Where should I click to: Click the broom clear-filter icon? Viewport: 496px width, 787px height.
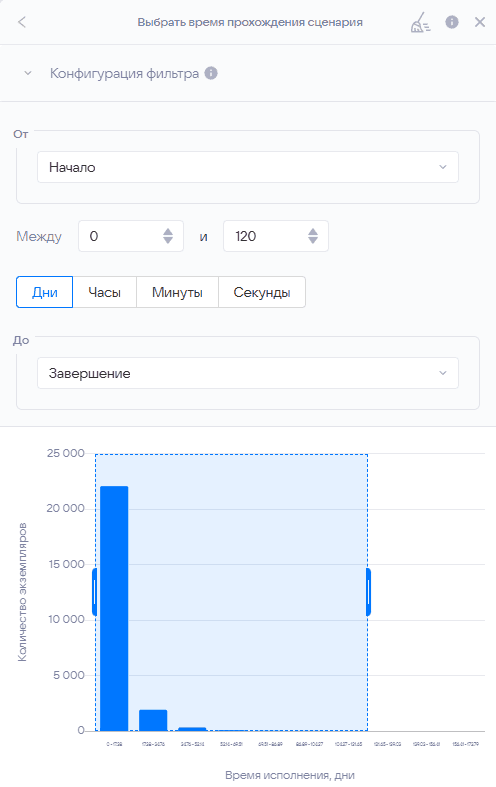420,22
